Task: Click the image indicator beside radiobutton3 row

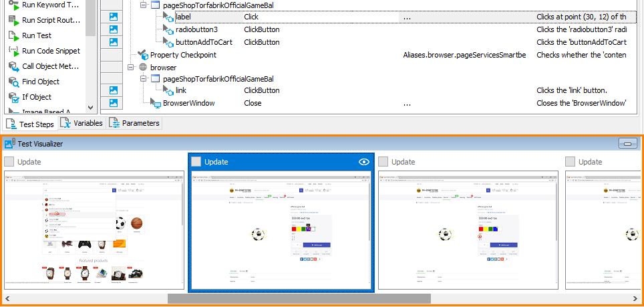Action: (114, 29)
